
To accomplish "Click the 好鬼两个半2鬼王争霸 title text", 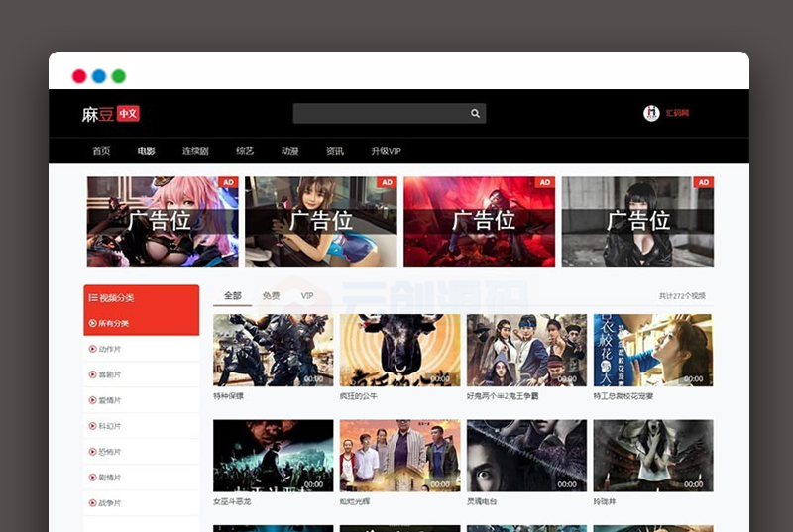I will 503,396.
